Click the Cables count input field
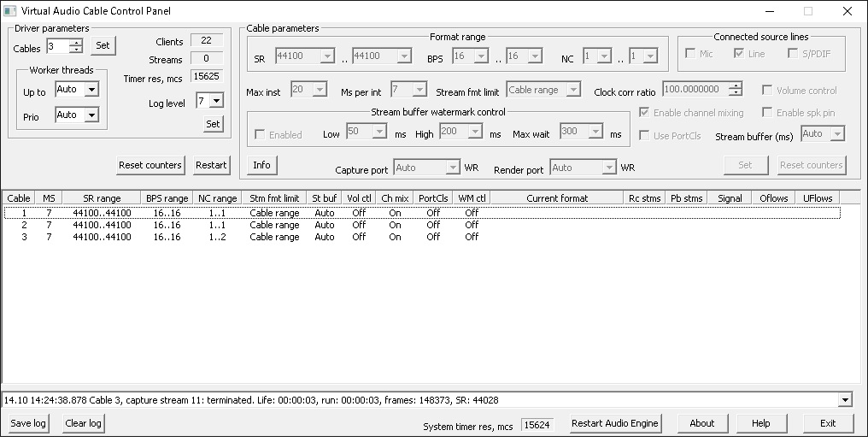Screen dimensions: 868x442 (57, 46)
